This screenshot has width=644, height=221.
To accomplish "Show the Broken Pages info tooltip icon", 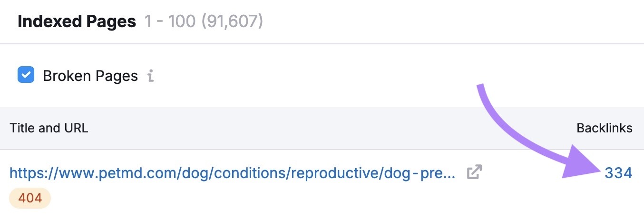I will pos(150,76).
